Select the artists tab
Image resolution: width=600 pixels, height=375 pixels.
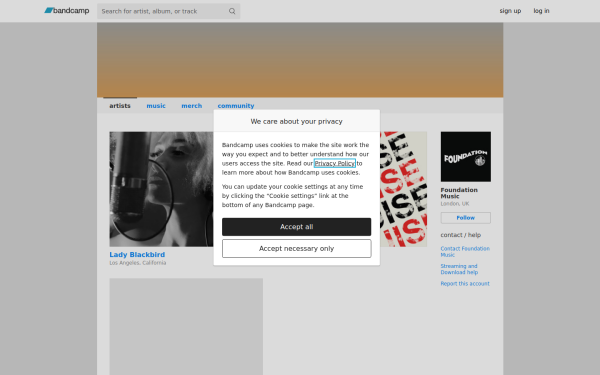point(120,106)
